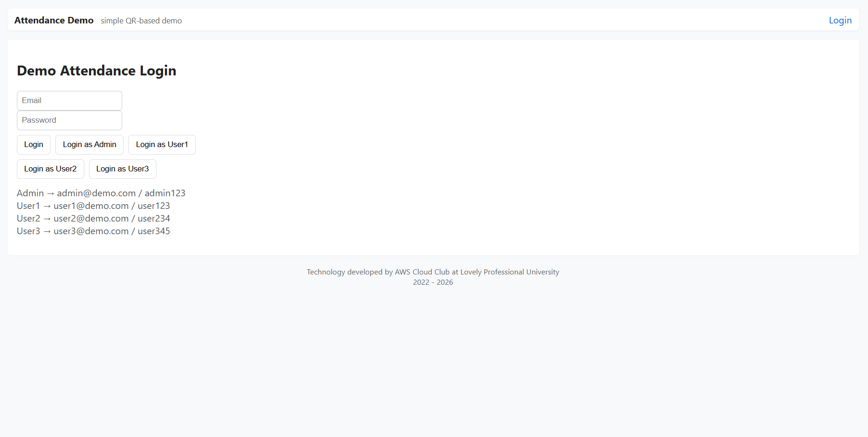
Task: Click the admin@demo.com email text
Action: [96, 193]
